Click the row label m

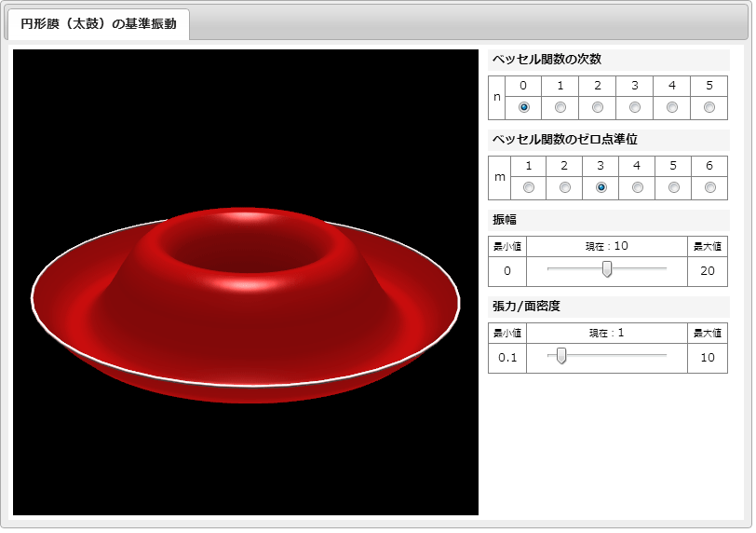coord(502,178)
